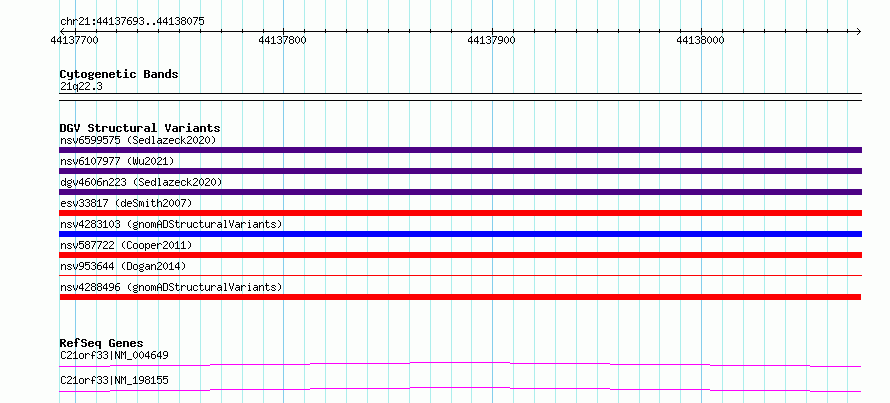Open variant nsv587722 (Cooper2011) label
Viewport: 890px width, 403px height.
[126, 245]
